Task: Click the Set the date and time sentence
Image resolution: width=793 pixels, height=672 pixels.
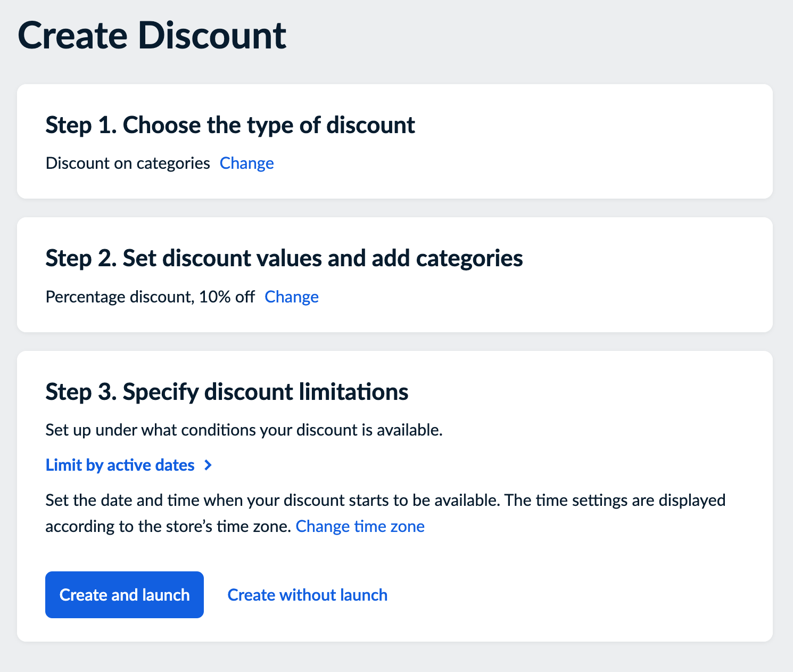Action: pos(272,501)
